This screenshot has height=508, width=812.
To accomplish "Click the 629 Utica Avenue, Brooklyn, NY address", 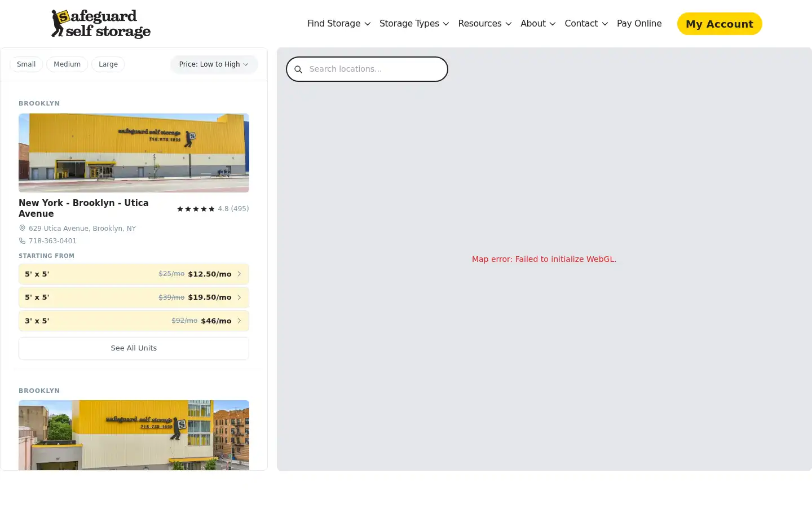I will pos(82,229).
